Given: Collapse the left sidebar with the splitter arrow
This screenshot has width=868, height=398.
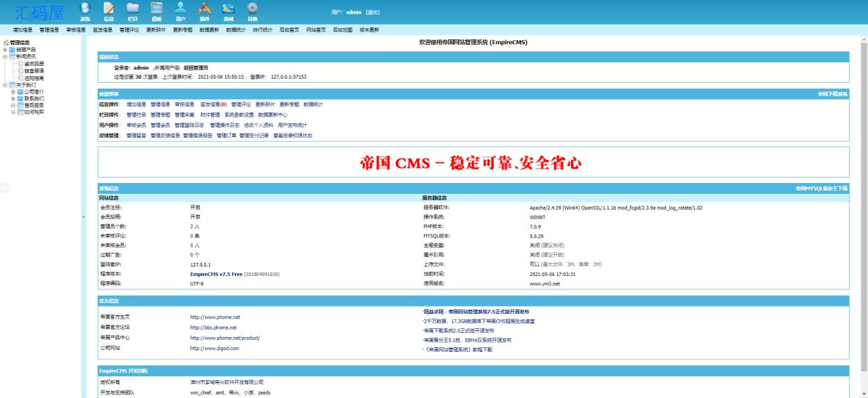Looking at the screenshot, I should (84, 217).
